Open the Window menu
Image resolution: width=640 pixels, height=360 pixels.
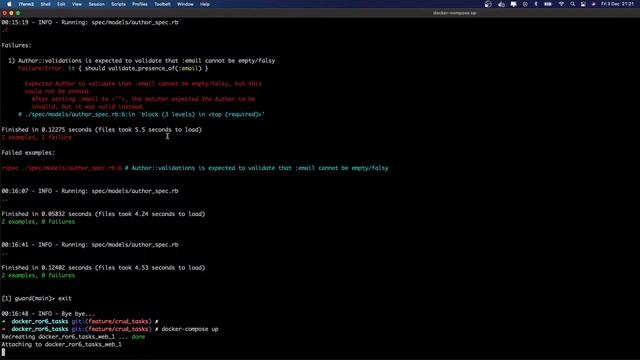point(185,4)
